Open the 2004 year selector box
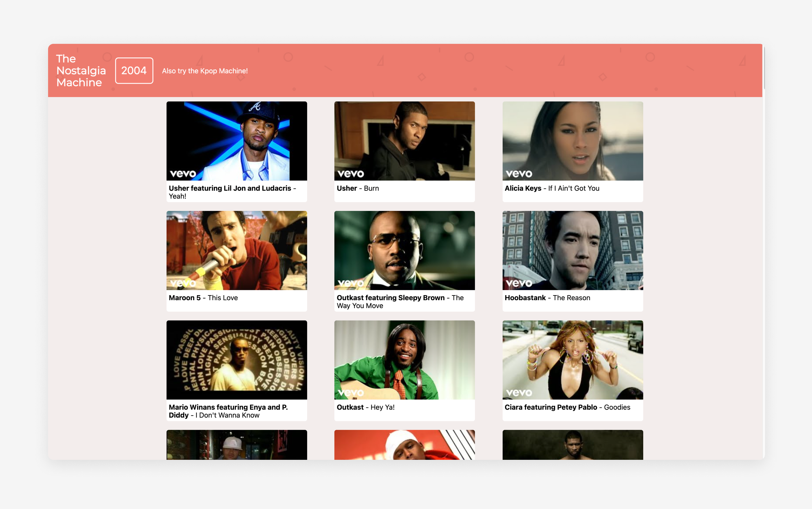812x509 pixels. pyautogui.click(x=134, y=71)
